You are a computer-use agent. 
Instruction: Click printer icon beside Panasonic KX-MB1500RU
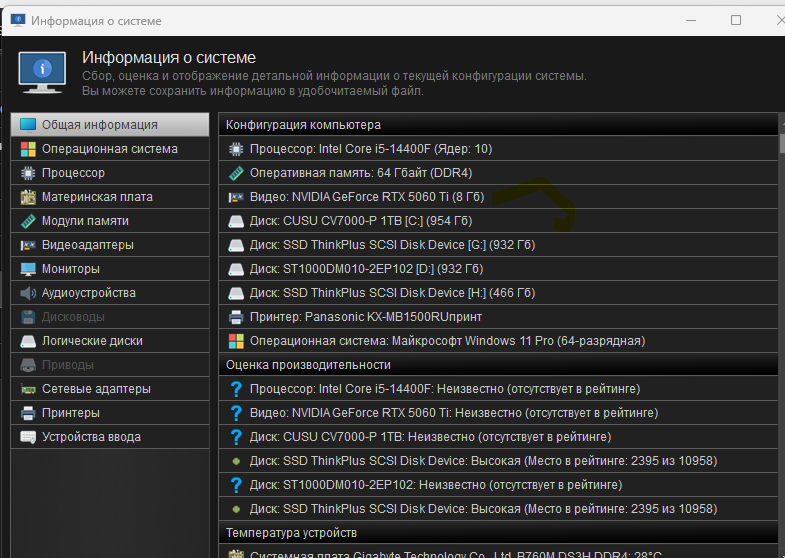(236, 317)
